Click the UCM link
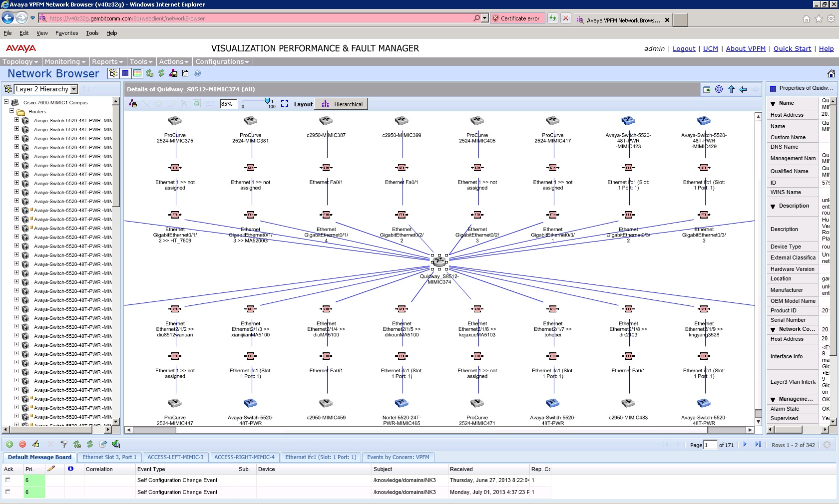This screenshot has height=504, width=839. [710, 48]
